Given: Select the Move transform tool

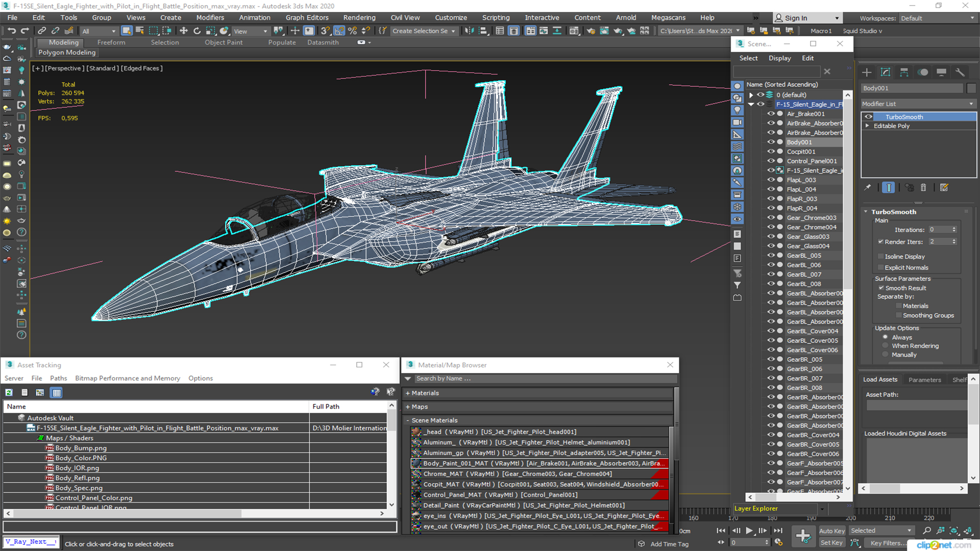Looking at the screenshot, I should (183, 31).
